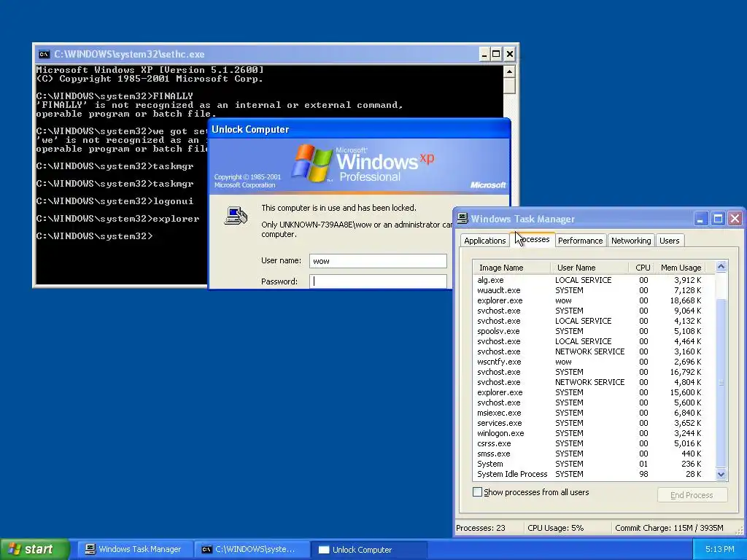Select the wuauclt.exe process row

click(x=593, y=290)
